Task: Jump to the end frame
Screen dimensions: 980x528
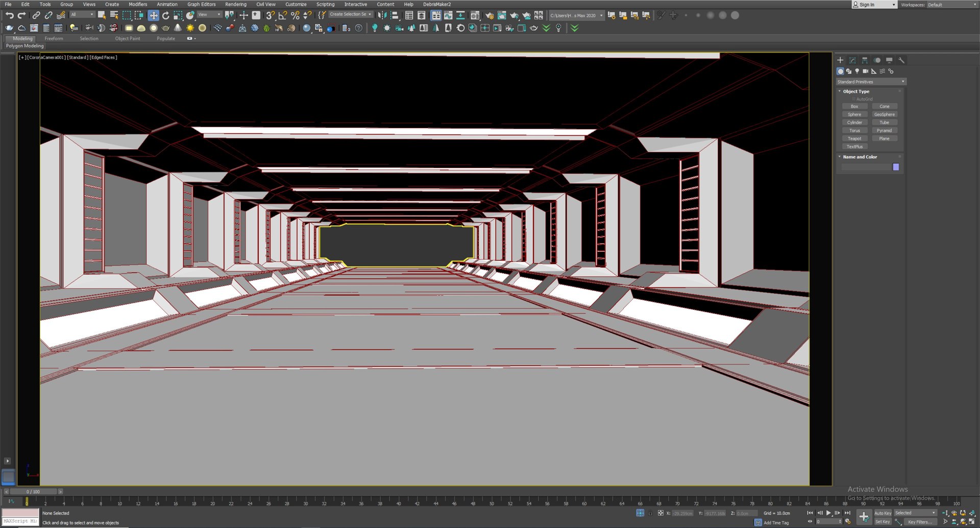Action: tap(847, 513)
